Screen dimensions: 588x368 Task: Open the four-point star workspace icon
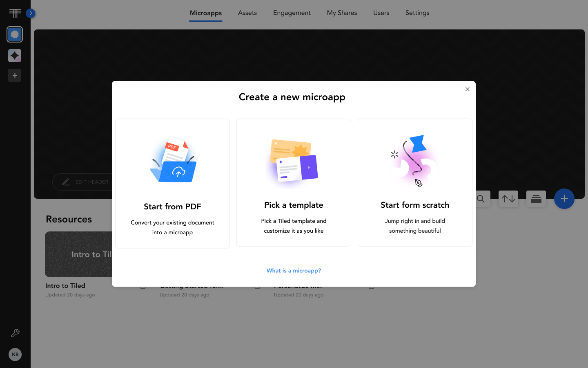(15, 56)
